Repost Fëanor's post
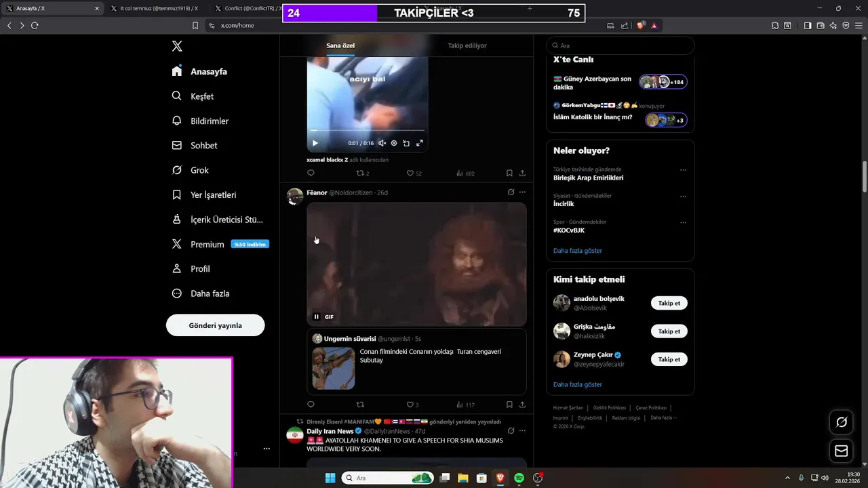 pyautogui.click(x=360, y=405)
